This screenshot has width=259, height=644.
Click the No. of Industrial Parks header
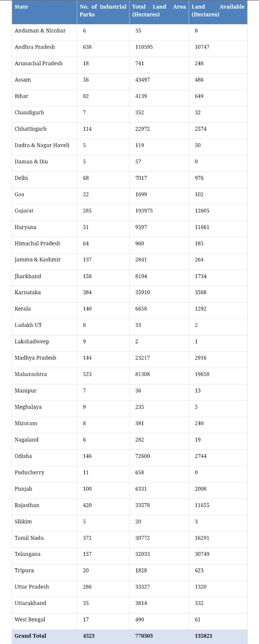[x=103, y=10]
